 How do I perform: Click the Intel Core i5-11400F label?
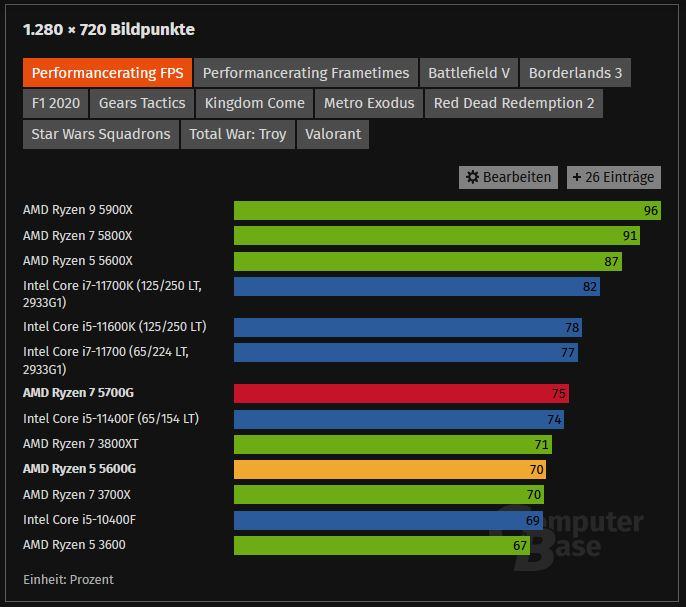(x=111, y=419)
